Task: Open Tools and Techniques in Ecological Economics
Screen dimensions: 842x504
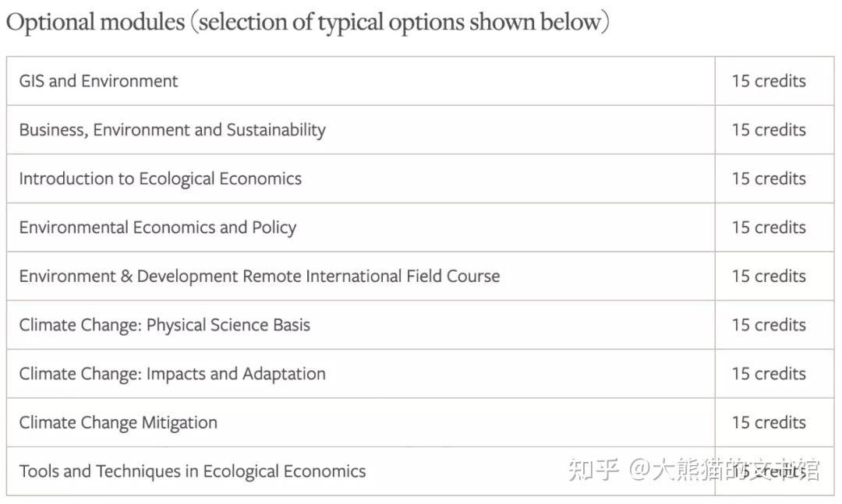Action: coord(193,471)
